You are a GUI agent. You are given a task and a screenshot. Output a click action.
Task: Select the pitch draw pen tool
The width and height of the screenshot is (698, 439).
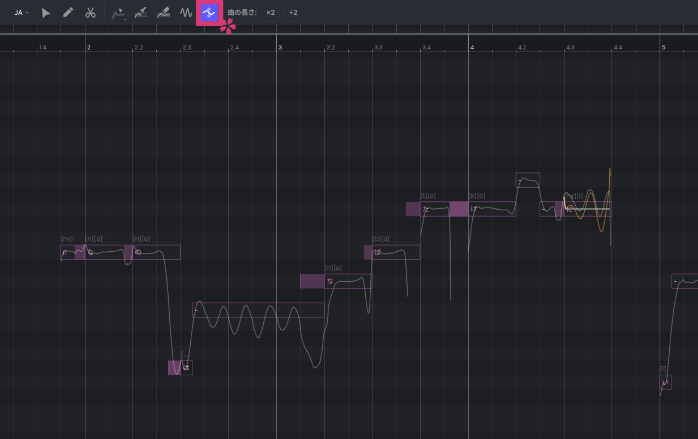141,13
